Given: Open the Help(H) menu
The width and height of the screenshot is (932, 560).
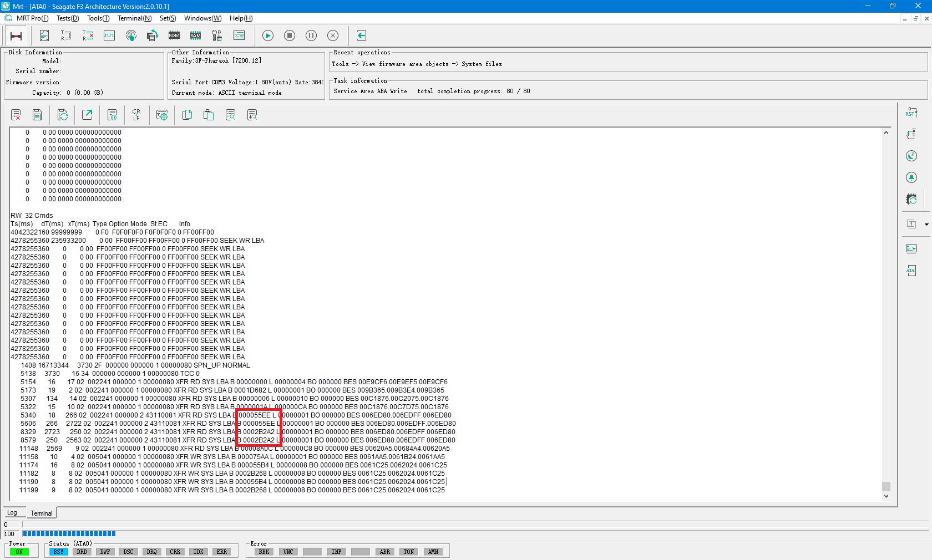Looking at the screenshot, I should click(241, 18).
